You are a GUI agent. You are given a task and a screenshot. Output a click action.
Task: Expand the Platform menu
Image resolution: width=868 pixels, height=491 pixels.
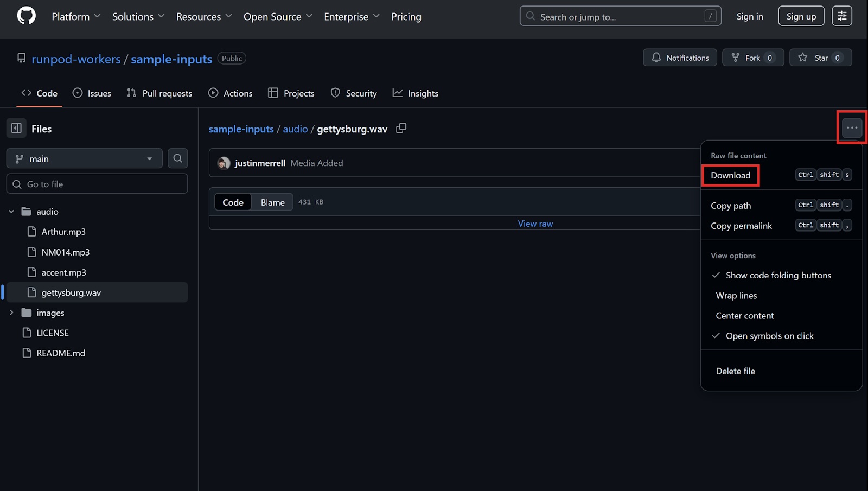tap(76, 17)
